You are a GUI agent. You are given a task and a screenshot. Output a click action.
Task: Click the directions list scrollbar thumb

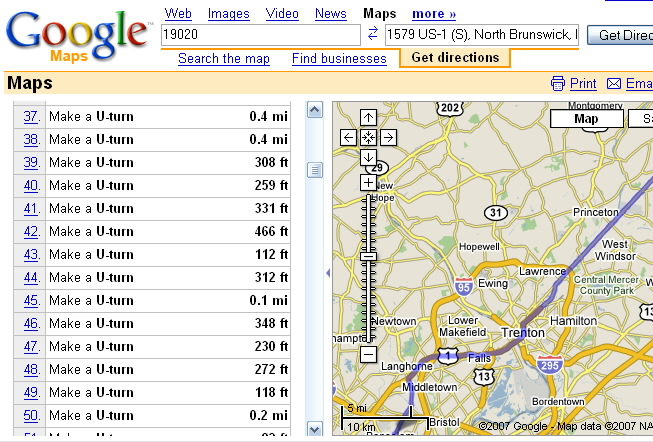[315, 170]
